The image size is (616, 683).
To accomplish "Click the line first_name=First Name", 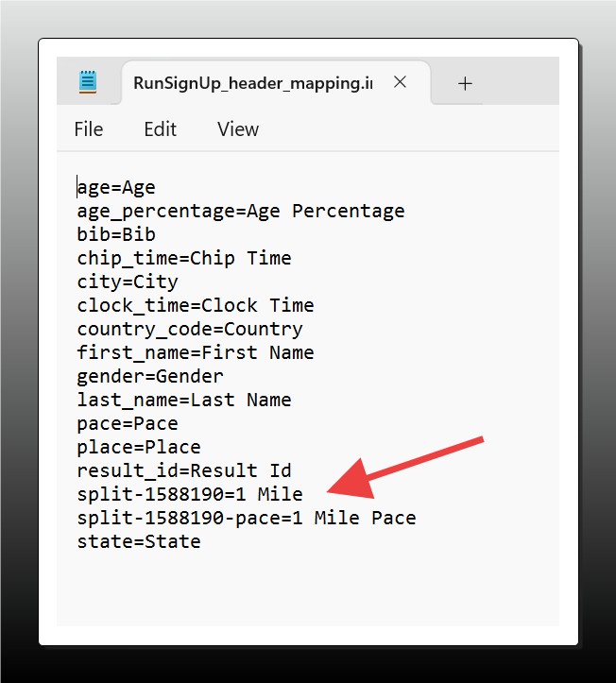I will click(x=196, y=352).
